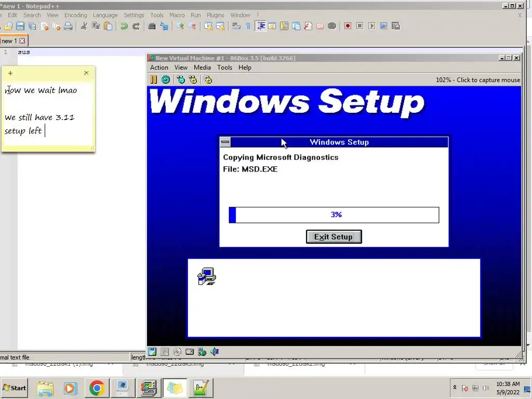
Task: Click the 3% setup progress bar
Action: tap(334, 215)
